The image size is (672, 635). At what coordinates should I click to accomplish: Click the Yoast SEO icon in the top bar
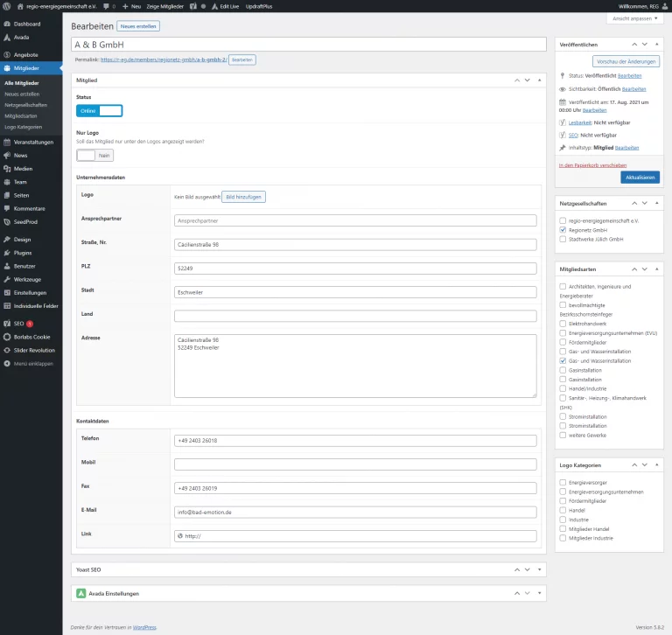192,6
